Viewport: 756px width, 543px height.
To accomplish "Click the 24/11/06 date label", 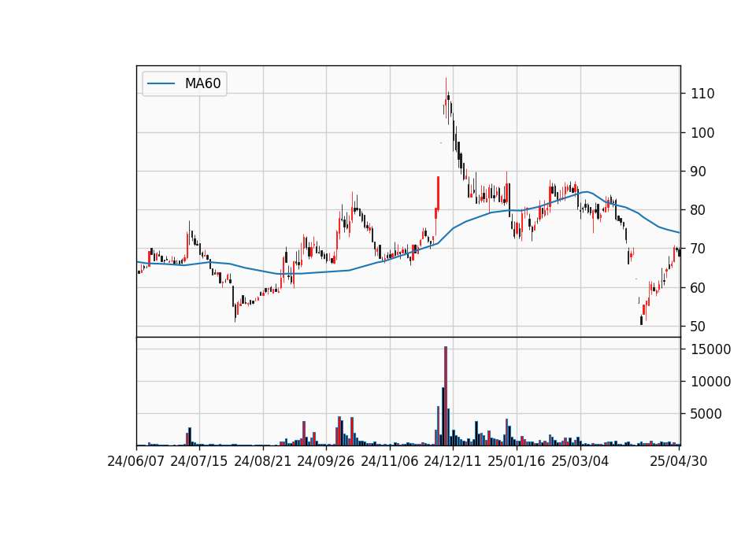I will 390,461.
